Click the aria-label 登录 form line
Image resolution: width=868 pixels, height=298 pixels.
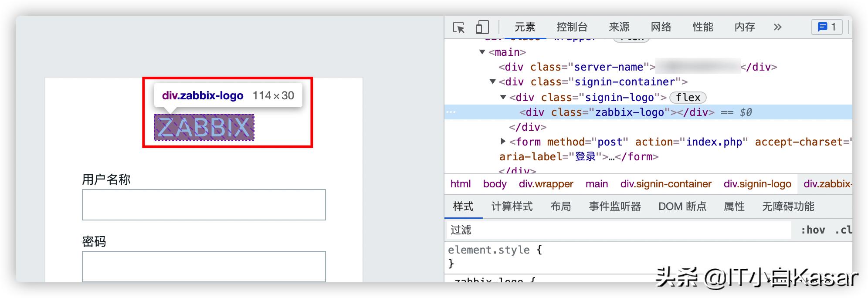click(579, 157)
